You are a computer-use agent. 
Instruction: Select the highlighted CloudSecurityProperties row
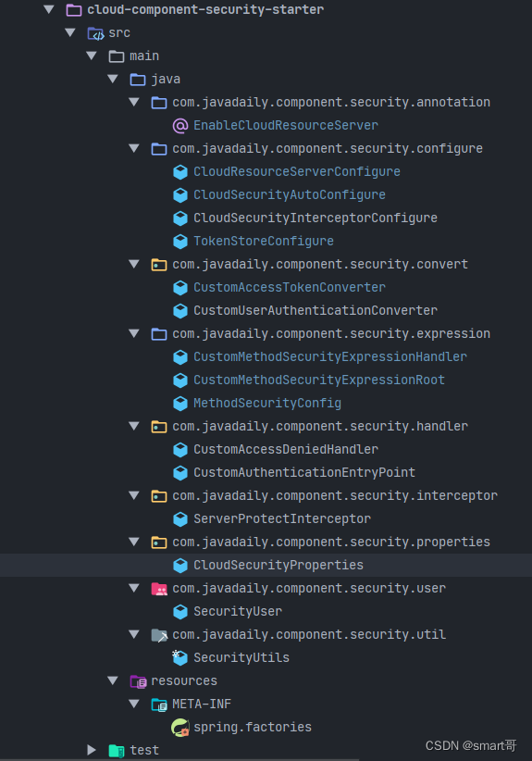click(266, 566)
